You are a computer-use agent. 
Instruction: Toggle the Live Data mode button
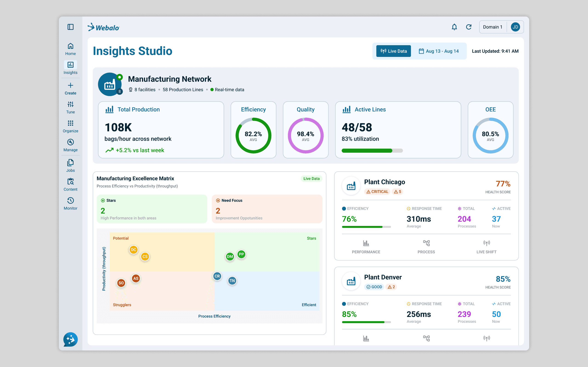393,51
